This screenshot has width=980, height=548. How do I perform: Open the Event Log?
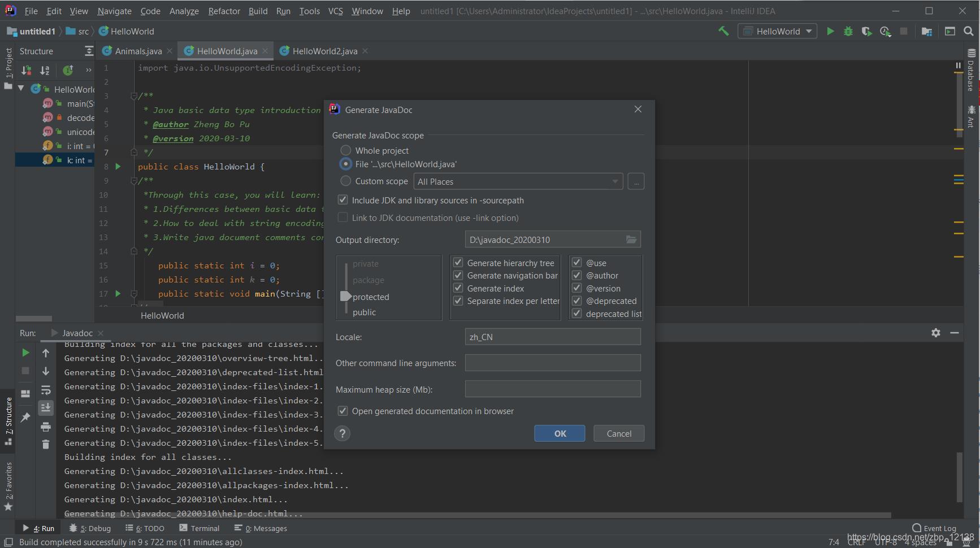tap(934, 528)
